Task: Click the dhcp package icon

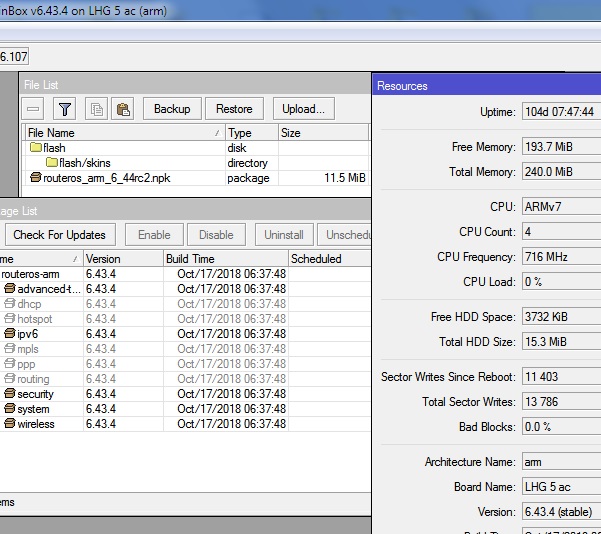Action: 10,304
